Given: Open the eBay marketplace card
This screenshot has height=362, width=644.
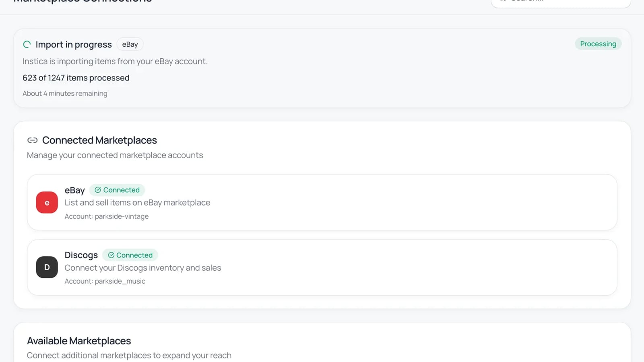Looking at the screenshot, I should point(322,202).
